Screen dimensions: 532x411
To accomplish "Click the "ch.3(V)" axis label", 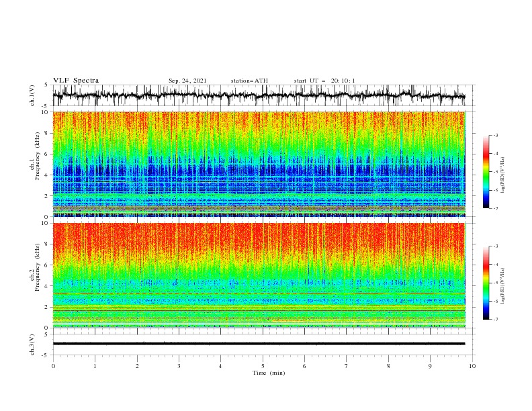I will click(32, 345).
